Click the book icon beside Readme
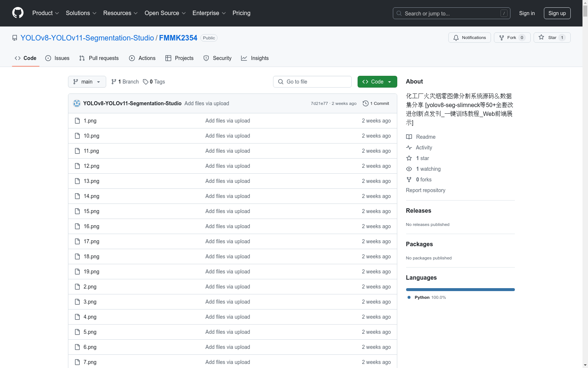This screenshot has width=588, height=368. (409, 137)
